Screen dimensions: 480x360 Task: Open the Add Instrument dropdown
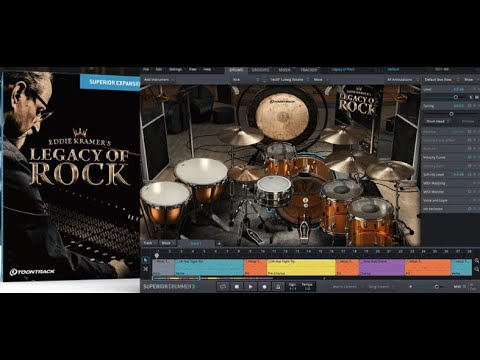tap(158, 80)
